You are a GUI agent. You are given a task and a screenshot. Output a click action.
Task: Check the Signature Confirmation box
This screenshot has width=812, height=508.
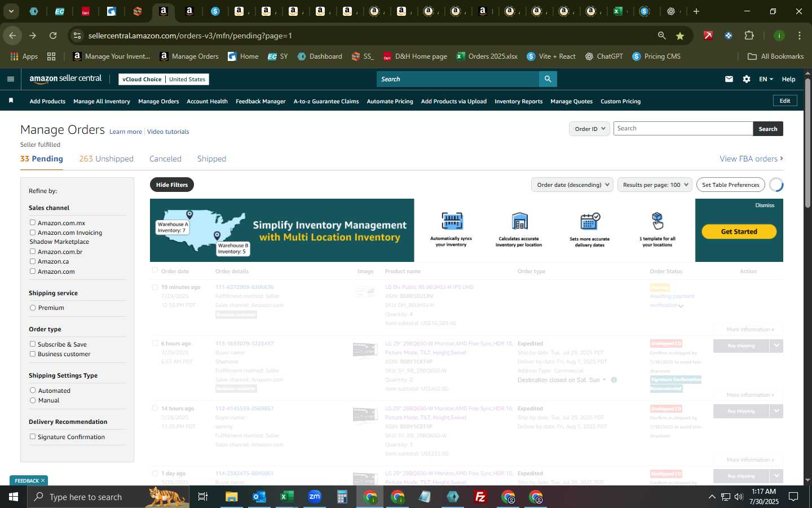(33, 436)
